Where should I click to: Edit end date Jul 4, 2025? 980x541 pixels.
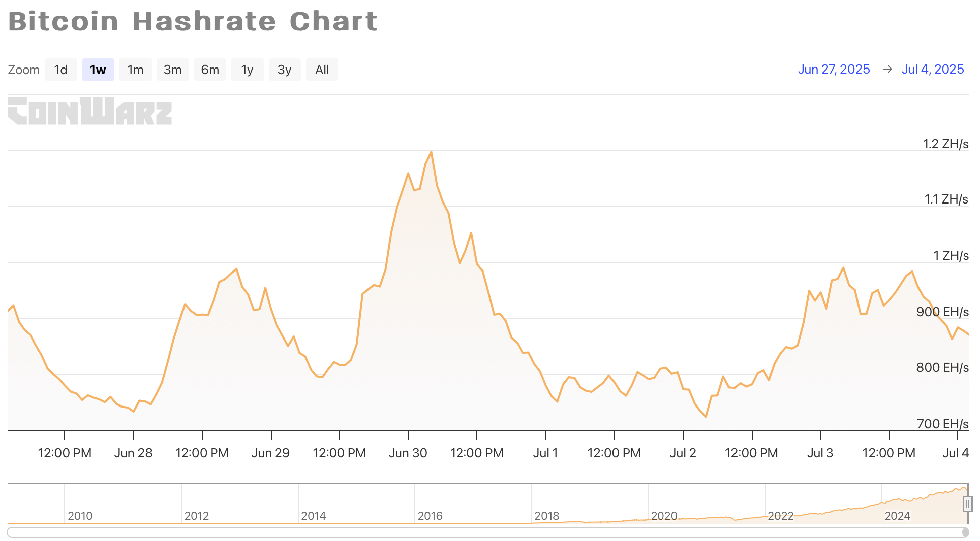click(933, 69)
